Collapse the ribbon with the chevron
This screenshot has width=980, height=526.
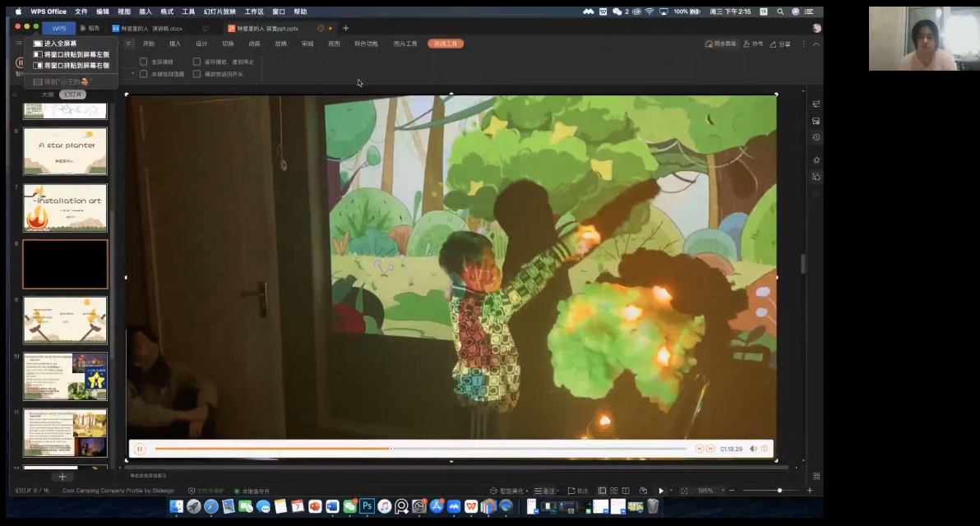[x=816, y=44]
